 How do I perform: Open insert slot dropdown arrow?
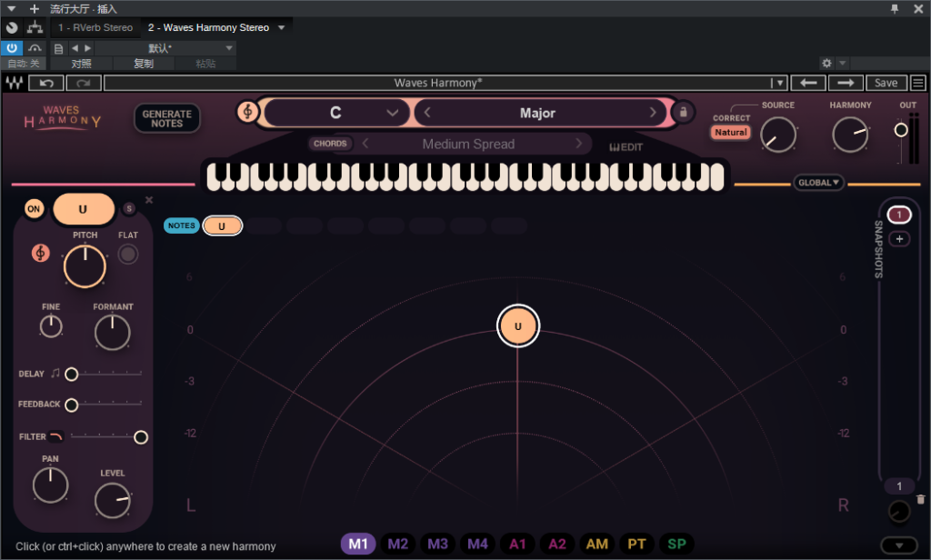282,27
